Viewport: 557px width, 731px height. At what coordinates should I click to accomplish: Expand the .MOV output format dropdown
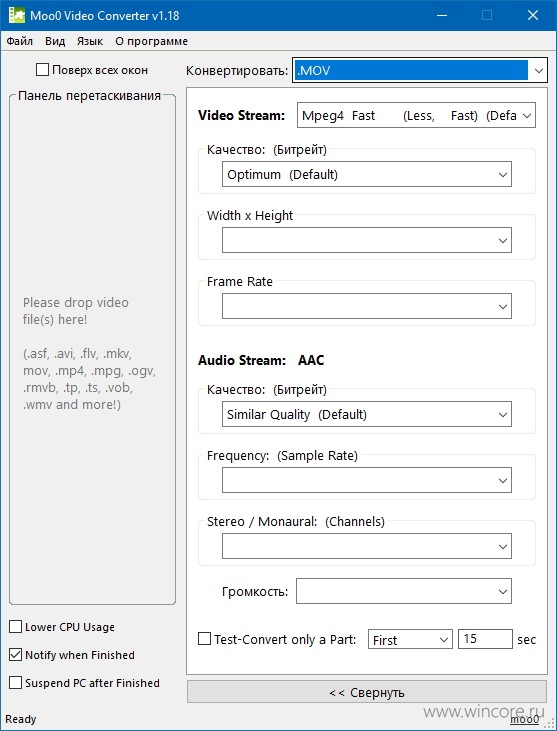coord(419,70)
